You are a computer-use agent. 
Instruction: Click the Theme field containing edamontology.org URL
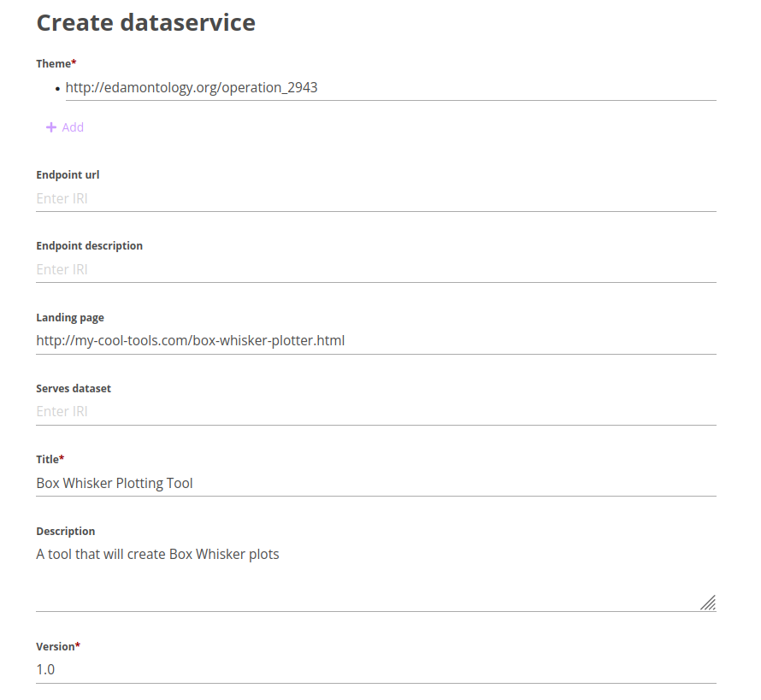[391, 88]
